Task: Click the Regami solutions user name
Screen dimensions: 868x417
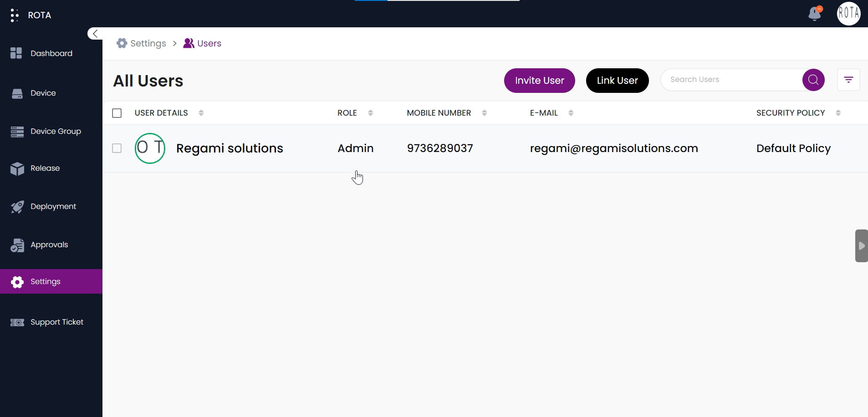Action: point(230,148)
